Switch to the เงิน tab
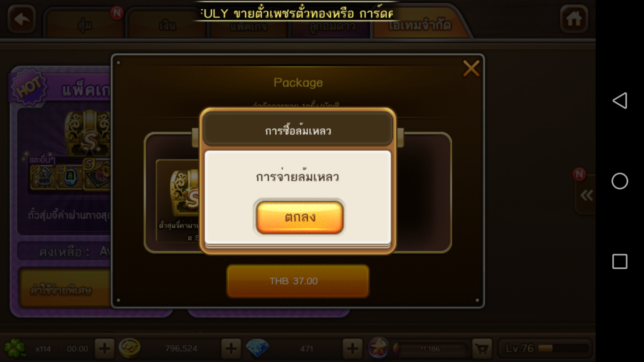 pyautogui.click(x=167, y=25)
